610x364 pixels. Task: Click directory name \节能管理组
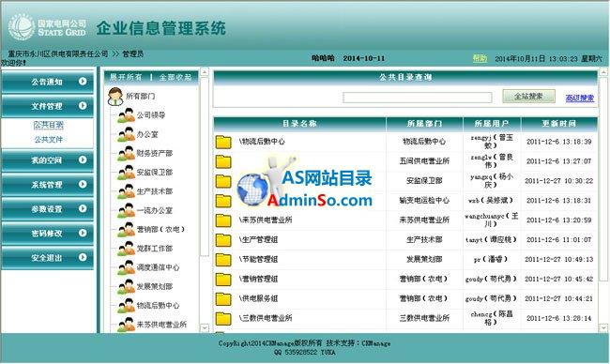tap(258, 259)
